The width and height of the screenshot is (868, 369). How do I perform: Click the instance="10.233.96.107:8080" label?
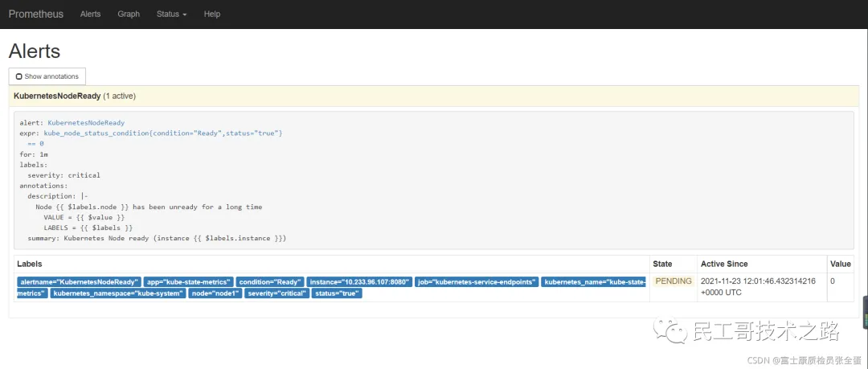click(359, 282)
